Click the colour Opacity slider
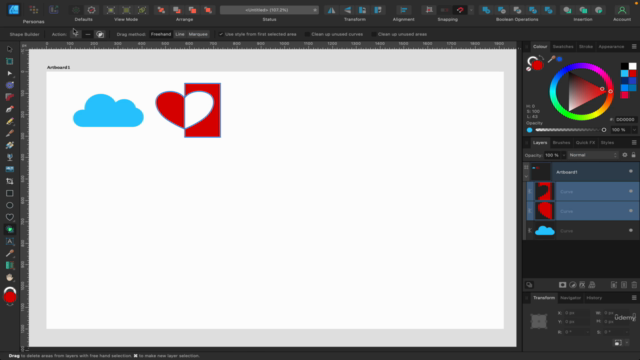This screenshot has height=360, width=640. (570, 130)
